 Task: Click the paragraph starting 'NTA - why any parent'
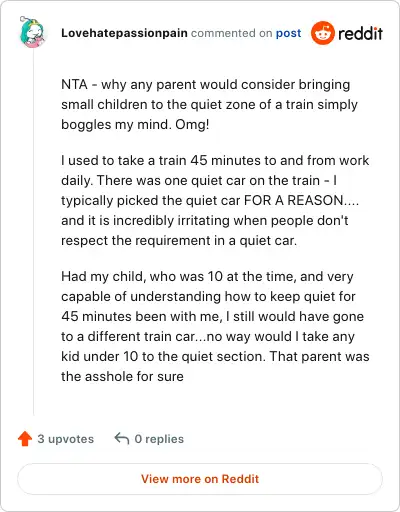click(x=209, y=104)
